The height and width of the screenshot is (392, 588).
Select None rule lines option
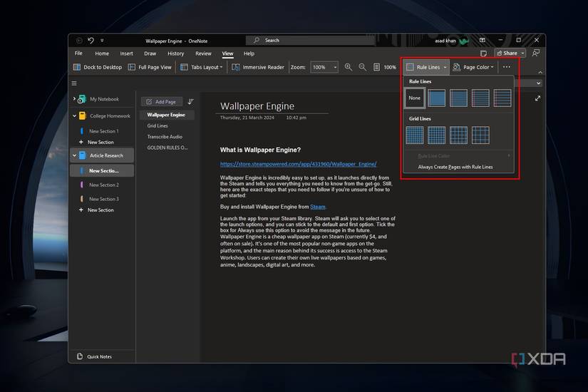coord(414,98)
